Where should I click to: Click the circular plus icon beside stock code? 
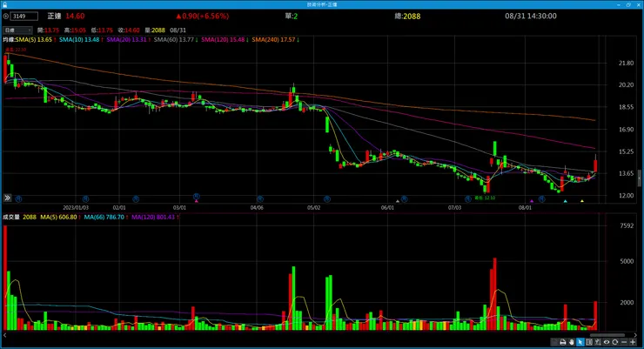(x=6, y=17)
